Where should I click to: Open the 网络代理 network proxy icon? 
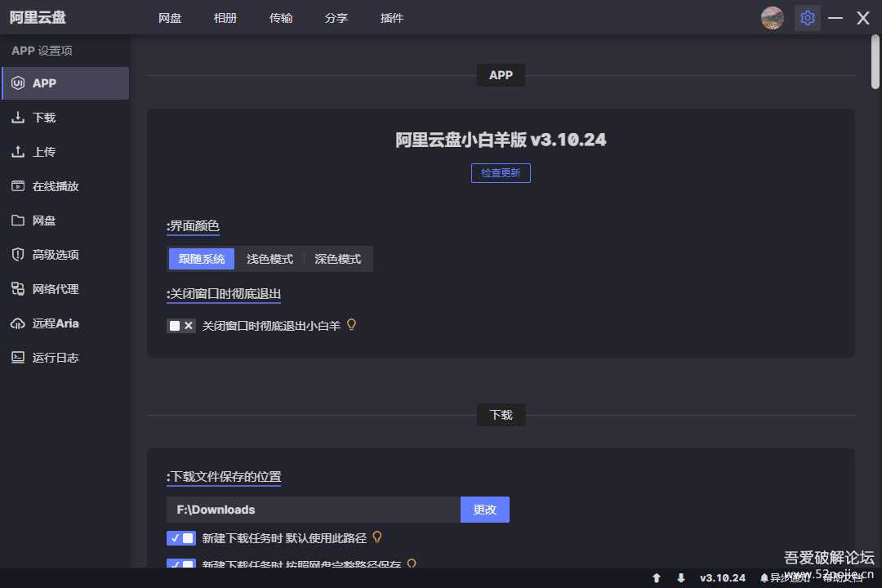tap(18, 288)
